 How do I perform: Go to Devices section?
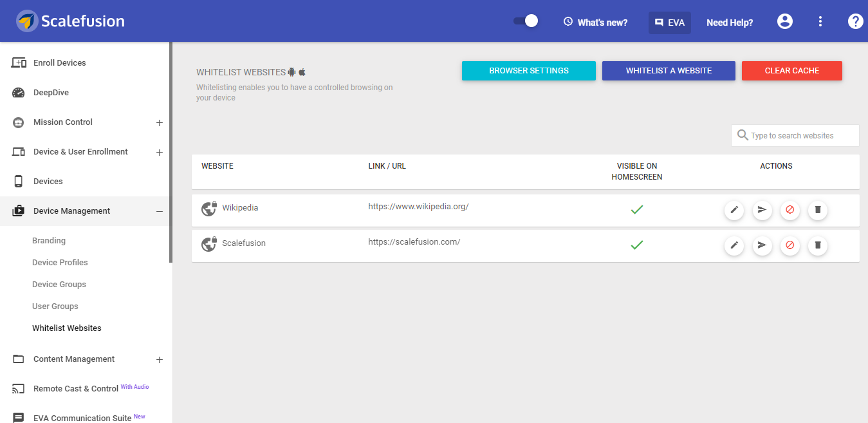(x=48, y=181)
